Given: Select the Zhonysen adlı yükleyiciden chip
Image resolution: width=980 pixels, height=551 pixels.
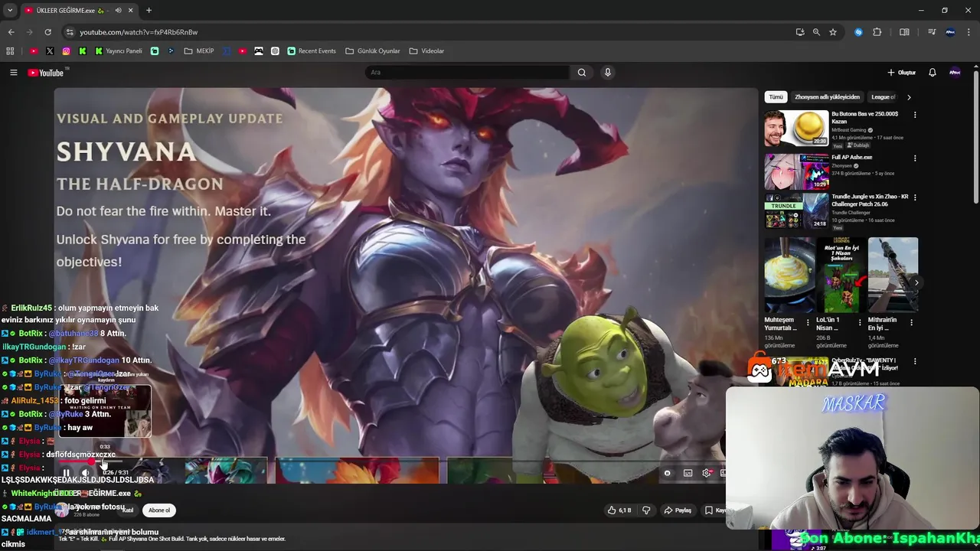Looking at the screenshot, I should [827, 97].
